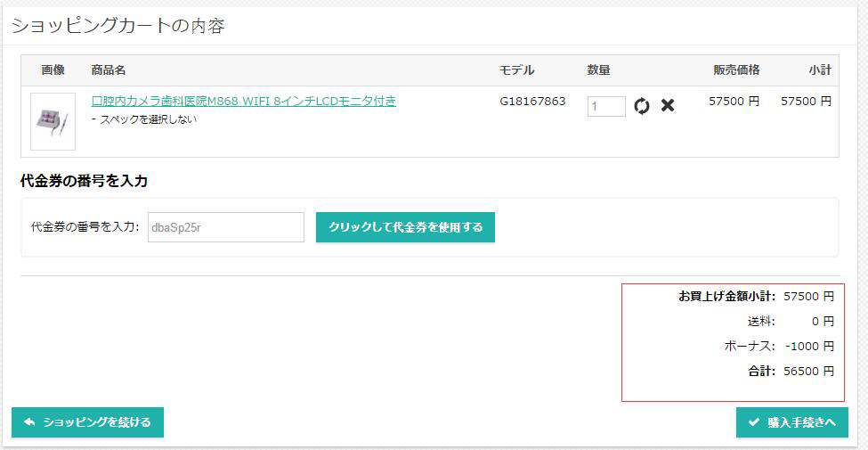Click the 代金券の番号を入力 section heading
This screenshot has width=868, height=450.
click(84, 181)
